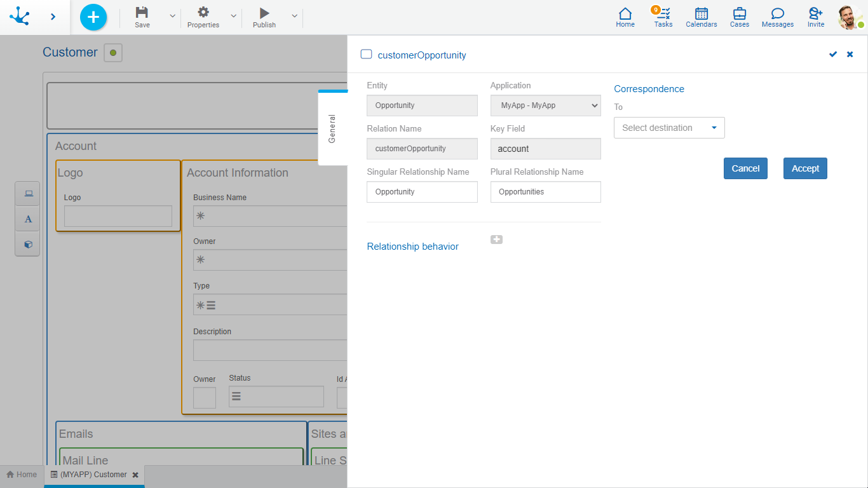Click the blue plus create button
Image resolution: width=868 pixels, height=488 pixels.
(93, 17)
